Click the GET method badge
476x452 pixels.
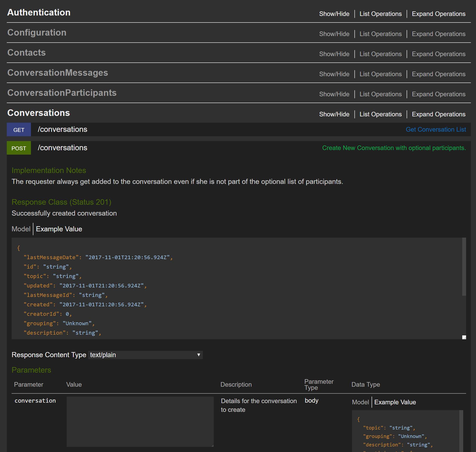(x=19, y=130)
